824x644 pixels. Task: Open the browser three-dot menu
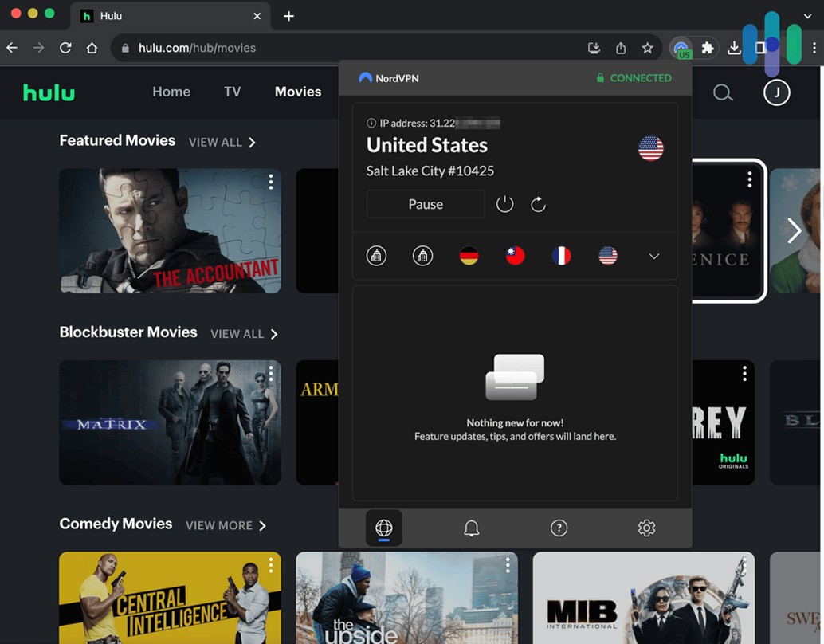(814, 48)
